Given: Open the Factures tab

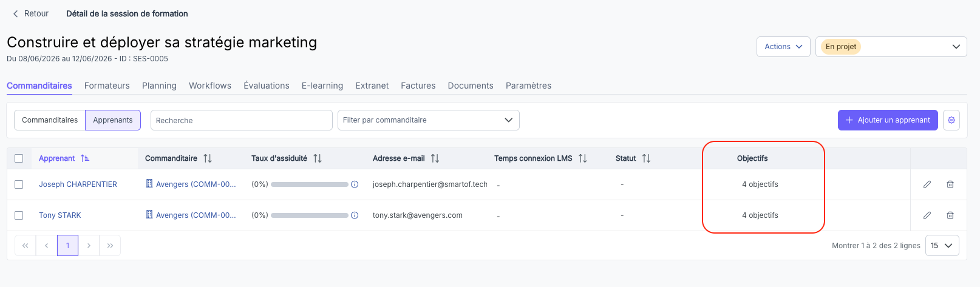Looking at the screenshot, I should click(x=418, y=86).
